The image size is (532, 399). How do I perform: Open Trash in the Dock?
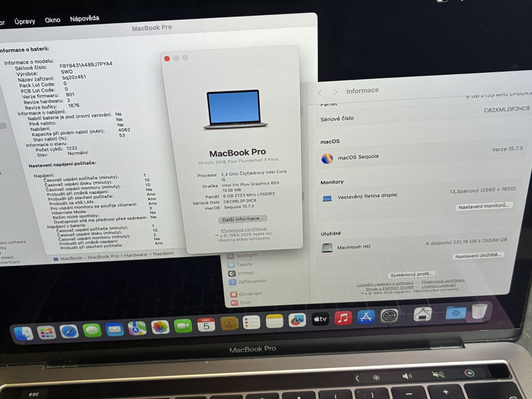tap(480, 311)
